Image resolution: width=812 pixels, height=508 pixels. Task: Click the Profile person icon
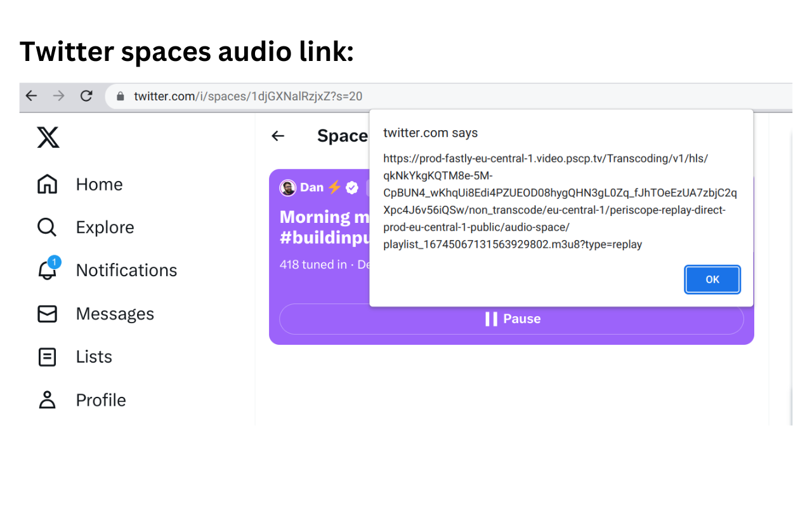click(x=47, y=400)
